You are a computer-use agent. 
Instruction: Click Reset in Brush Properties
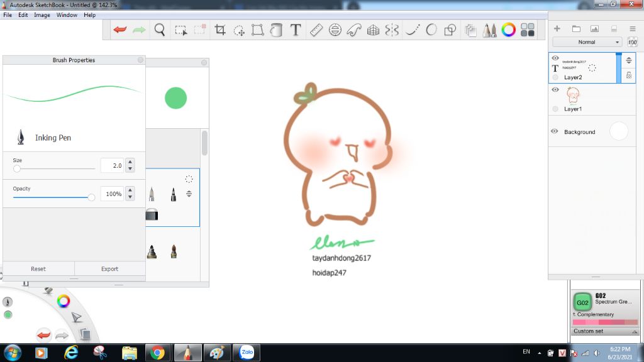pos(38,269)
